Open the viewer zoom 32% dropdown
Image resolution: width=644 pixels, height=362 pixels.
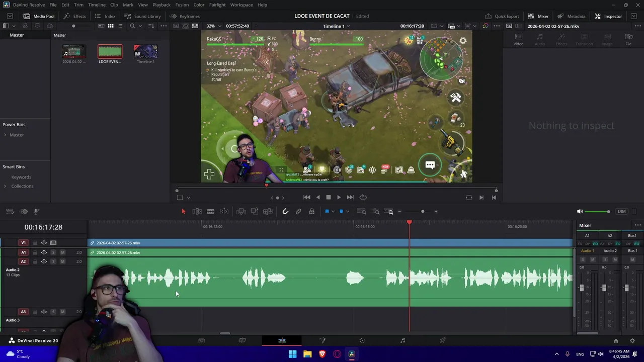pyautogui.click(x=213, y=26)
